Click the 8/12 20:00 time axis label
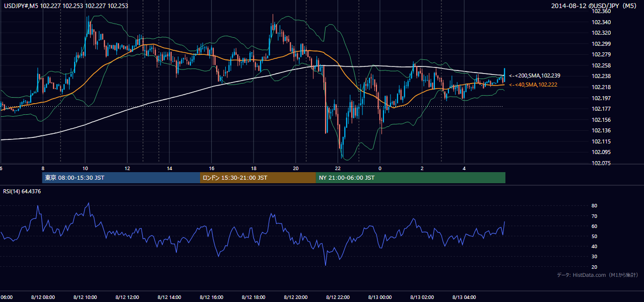Image resolution: width=644 pixels, height=302 pixels. 295,297
